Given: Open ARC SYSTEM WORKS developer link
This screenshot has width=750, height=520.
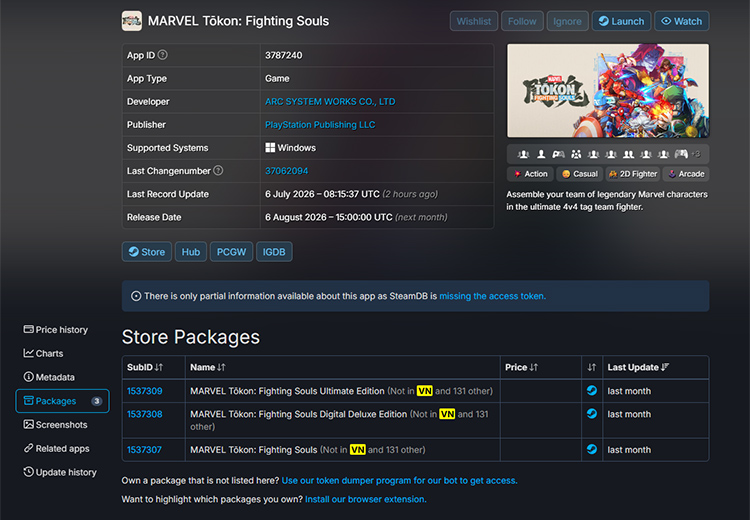Looking at the screenshot, I should pos(330,101).
